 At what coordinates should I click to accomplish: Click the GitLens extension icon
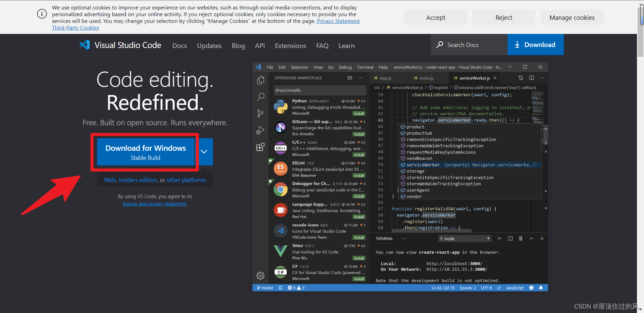(280, 127)
